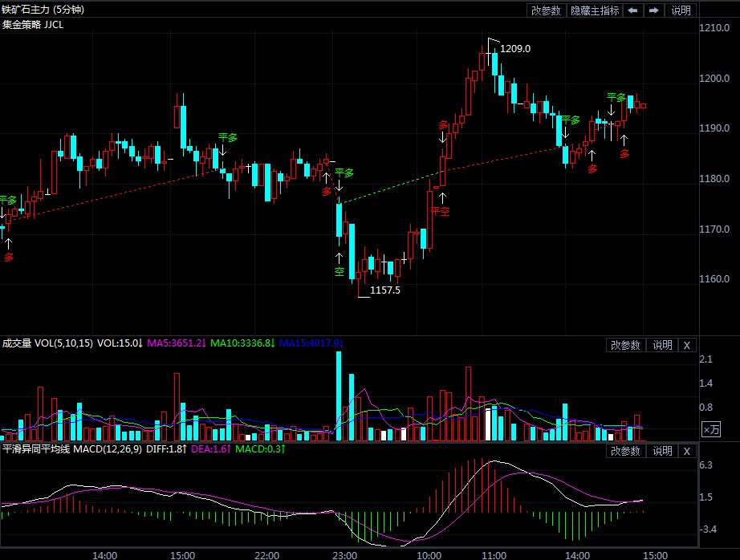Click the 1157.5 low price marker

point(384,290)
